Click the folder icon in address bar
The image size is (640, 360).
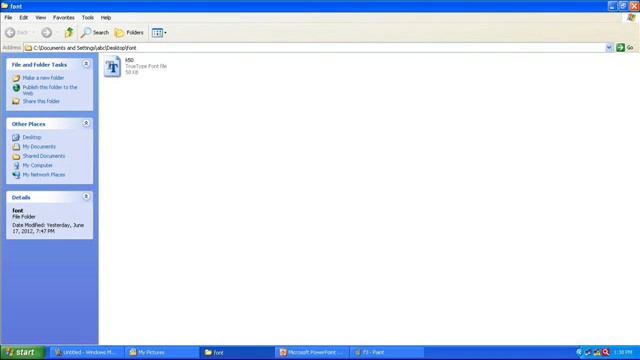coord(28,48)
